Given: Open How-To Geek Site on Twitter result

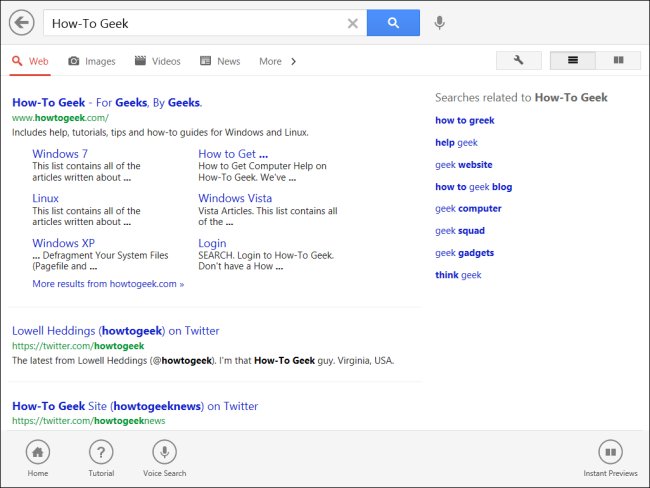Looking at the screenshot, I should (135, 406).
